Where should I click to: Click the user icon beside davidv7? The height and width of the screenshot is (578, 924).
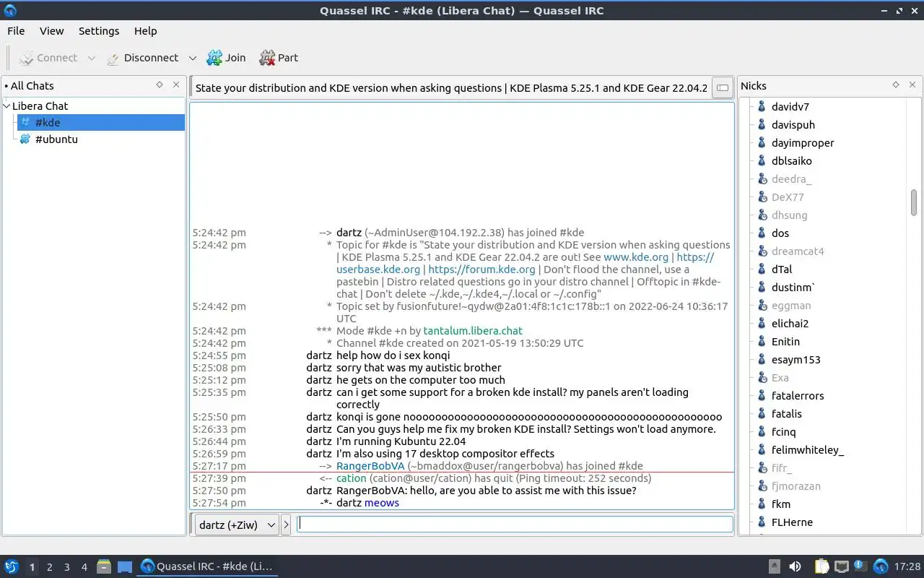[x=761, y=107]
